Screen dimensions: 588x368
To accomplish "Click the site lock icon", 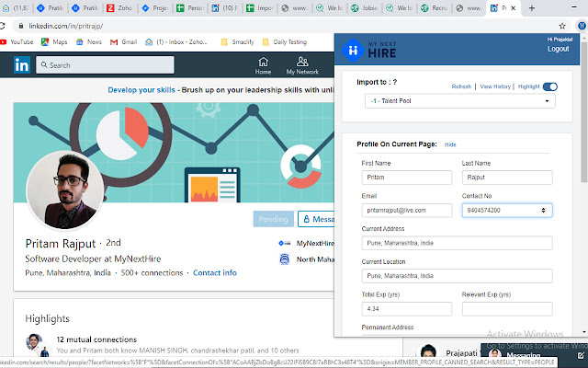I will pos(21,26).
